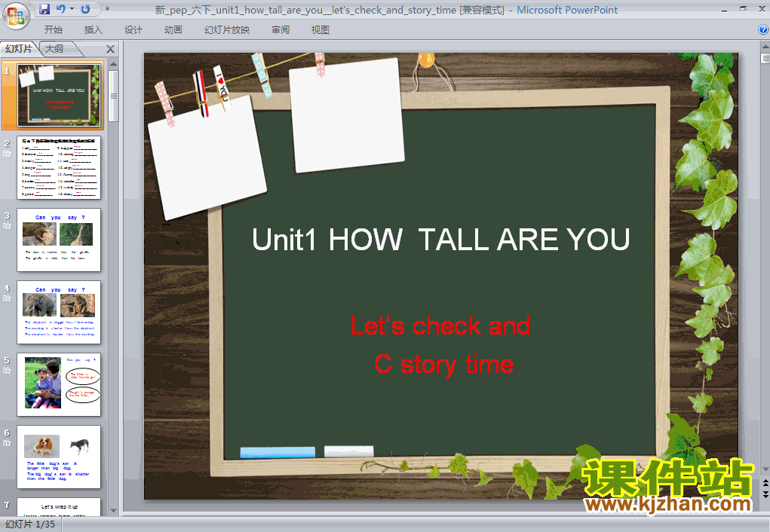The width and height of the screenshot is (770, 532).
Task: Play animation star icon for slide 4
Action: [x=7, y=298]
